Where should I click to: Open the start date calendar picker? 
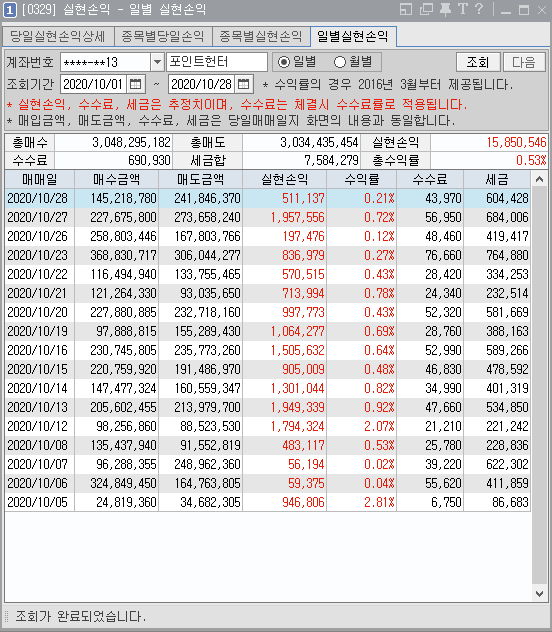pos(136,84)
